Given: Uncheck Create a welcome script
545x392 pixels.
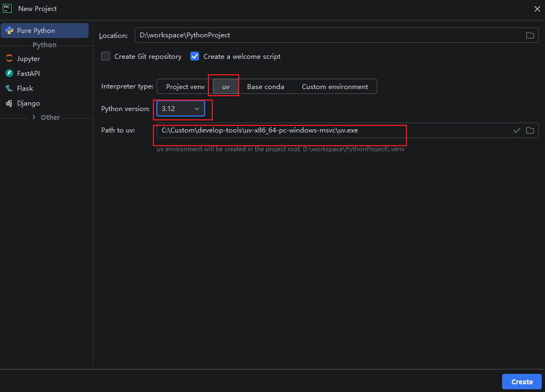Looking at the screenshot, I should (195, 56).
